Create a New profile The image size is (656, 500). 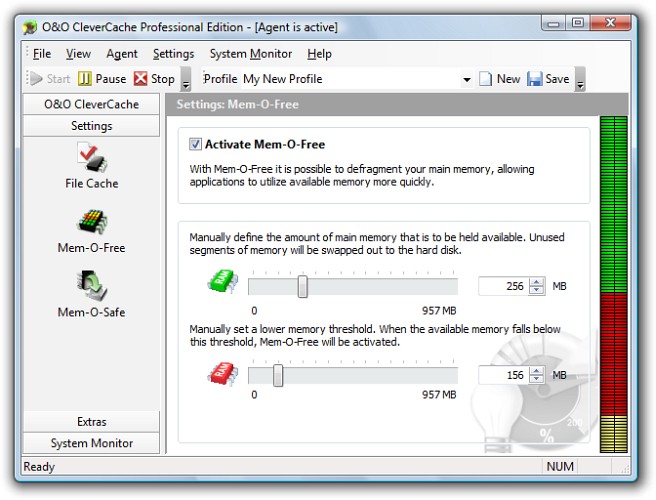click(500, 79)
